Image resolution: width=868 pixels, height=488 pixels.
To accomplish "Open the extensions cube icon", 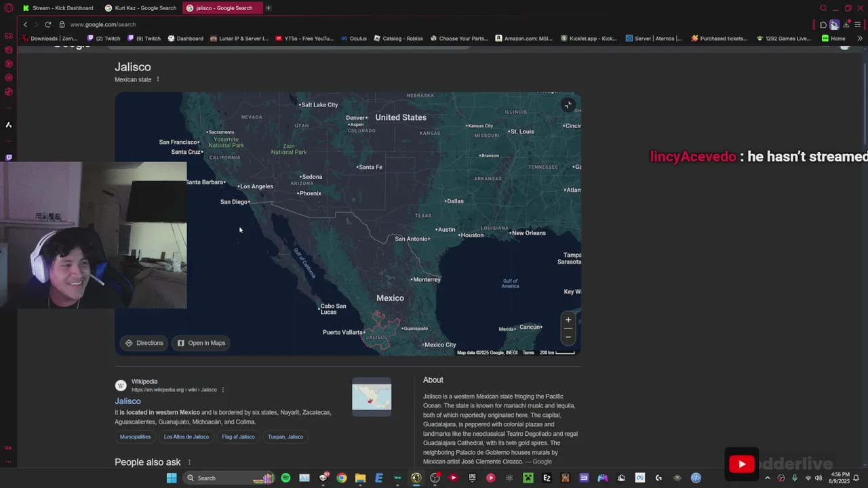I will (x=823, y=25).
